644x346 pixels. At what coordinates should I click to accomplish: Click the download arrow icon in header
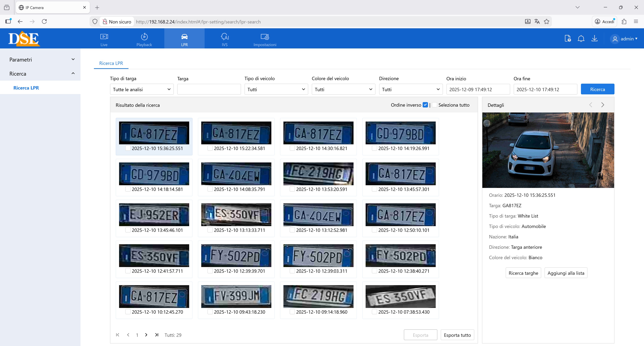coord(594,38)
